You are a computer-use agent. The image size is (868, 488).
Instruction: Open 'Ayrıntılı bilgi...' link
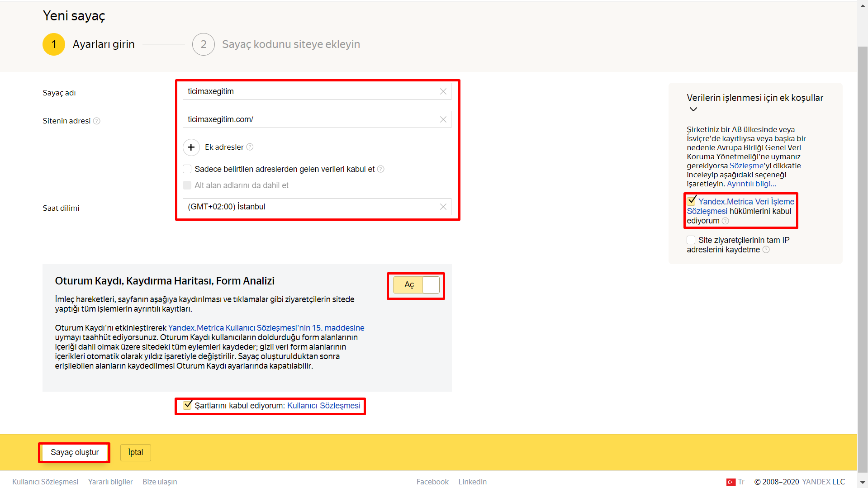[752, 184]
